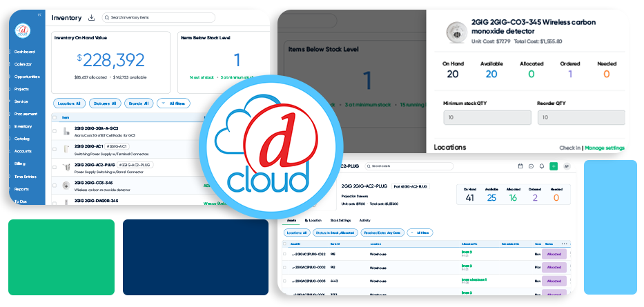Switch to the Activity tab
Viewport: 644px width, 307px height.
(364, 220)
